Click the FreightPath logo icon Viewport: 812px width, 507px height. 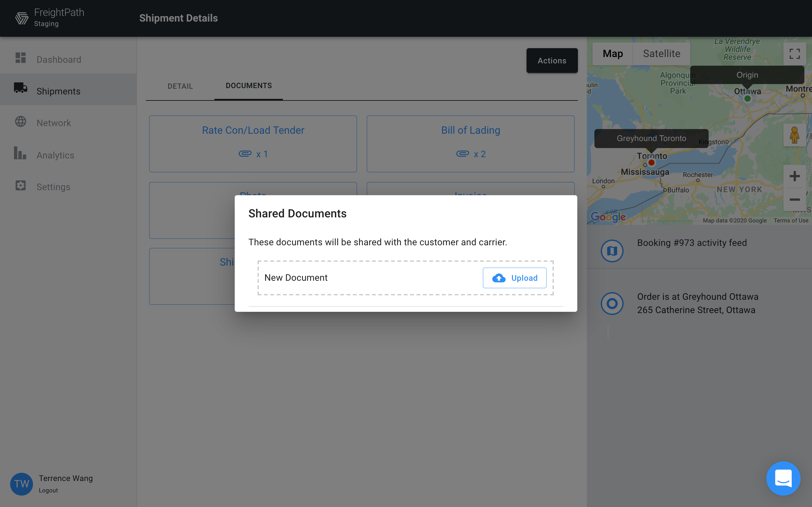tap(22, 18)
